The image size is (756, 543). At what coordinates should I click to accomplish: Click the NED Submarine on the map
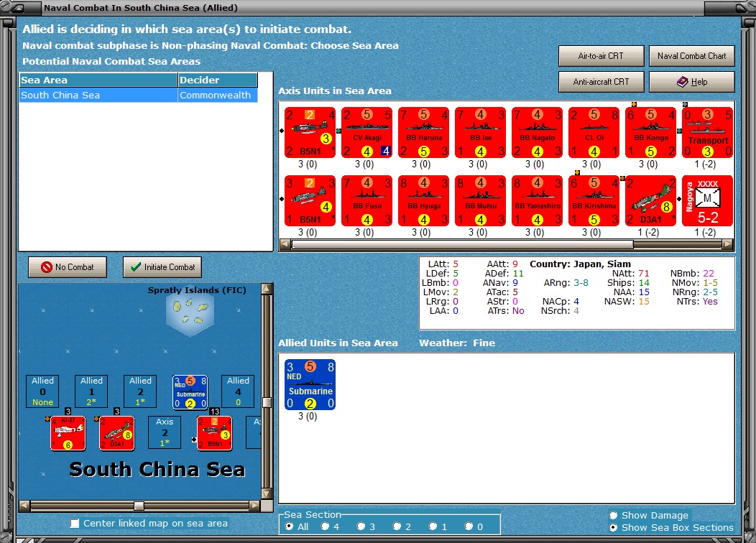[190, 391]
